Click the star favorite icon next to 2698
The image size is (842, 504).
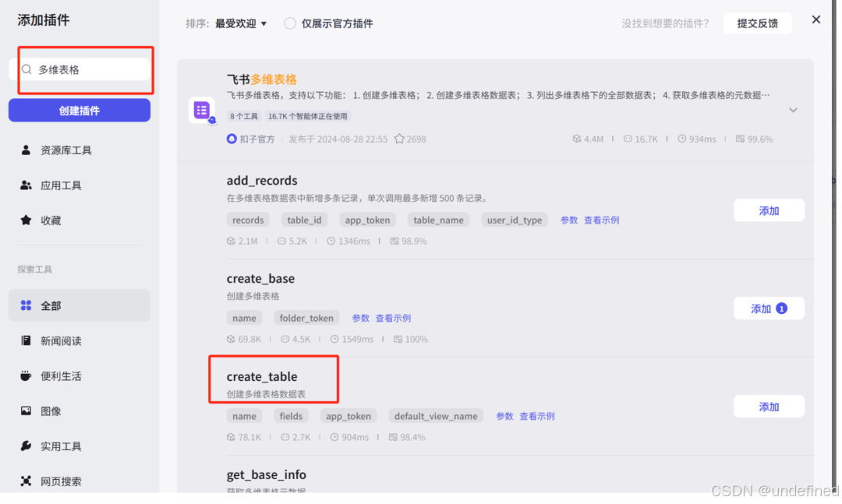tap(399, 139)
